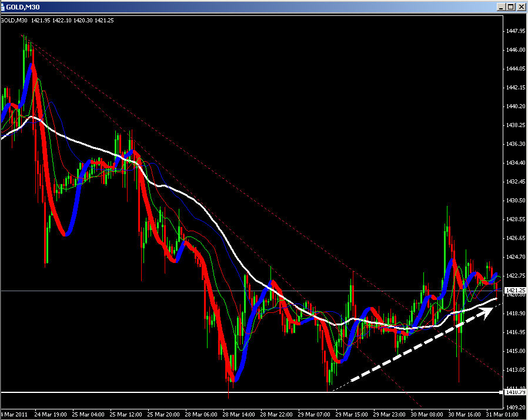This screenshot has width=528, height=420.
Task: Minimize the GOLD,M30 chart window
Action: 502,6
